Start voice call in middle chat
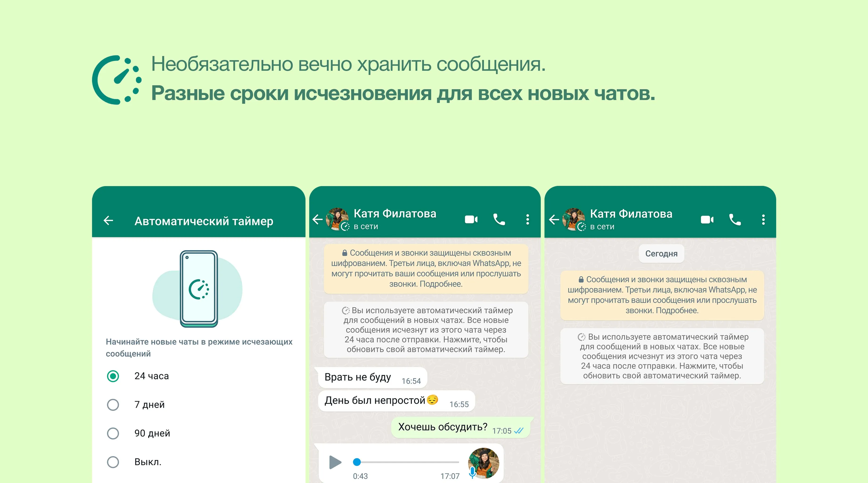Image resolution: width=868 pixels, height=483 pixels. coord(499,220)
